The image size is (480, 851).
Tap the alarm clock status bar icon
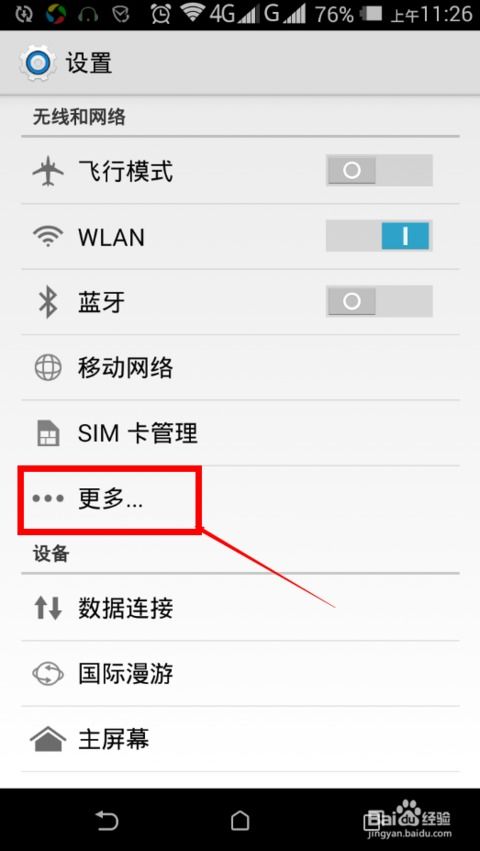click(161, 14)
